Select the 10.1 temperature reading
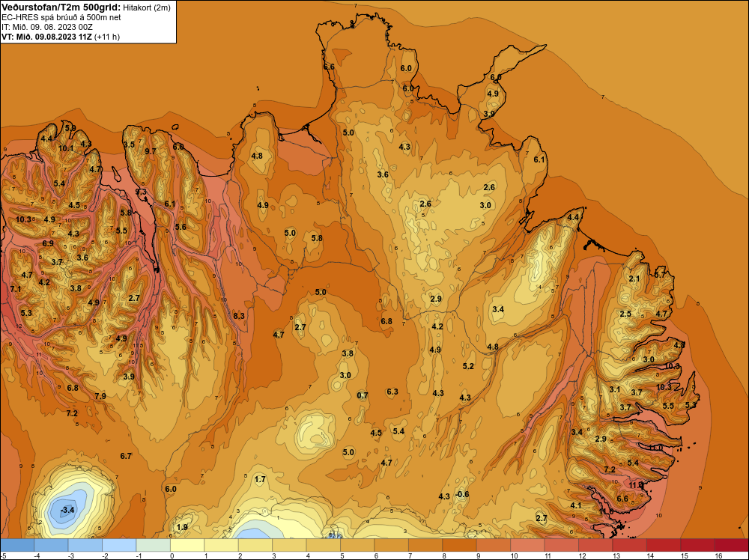Image resolution: width=749 pixels, height=560 pixels. pyautogui.click(x=66, y=148)
